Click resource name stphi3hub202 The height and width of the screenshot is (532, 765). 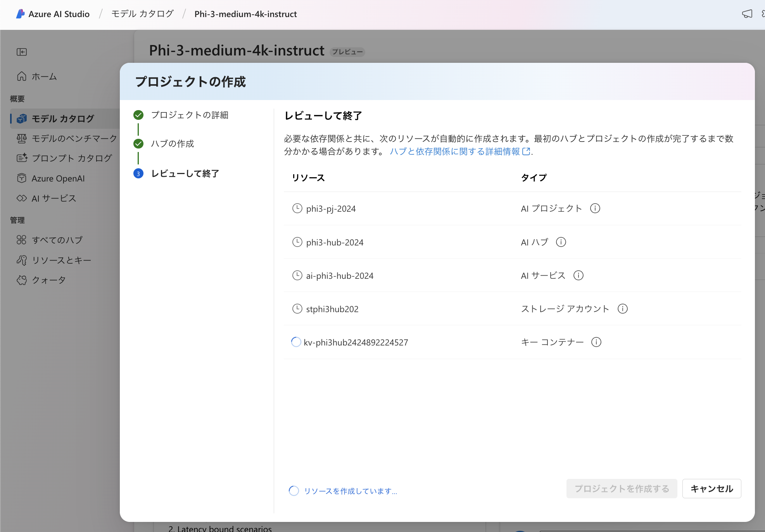tap(332, 309)
